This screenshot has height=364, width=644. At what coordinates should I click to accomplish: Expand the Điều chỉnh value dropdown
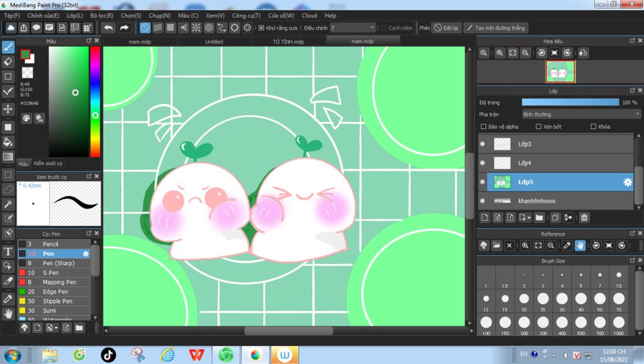point(372,28)
